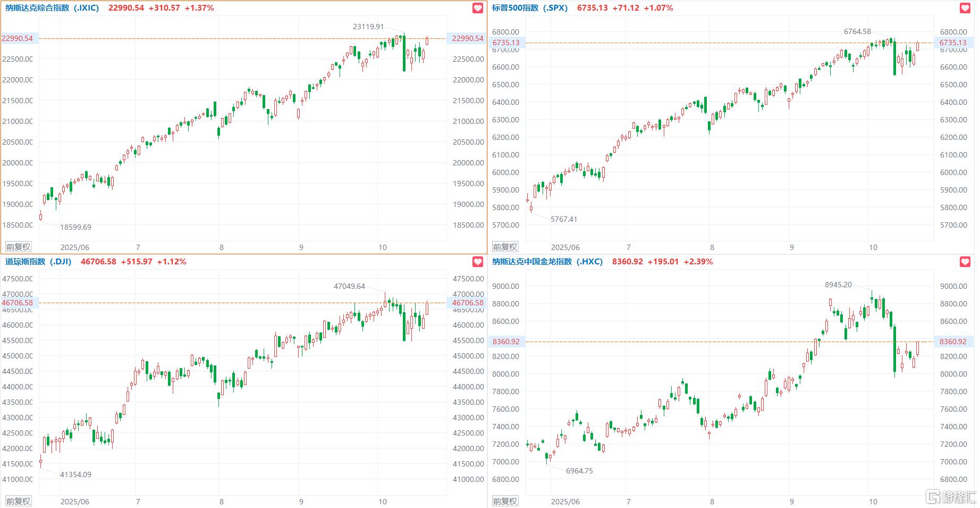Click the 5767.41 low marker label
The width and height of the screenshot is (980, 508).
(x=564, y=219)
